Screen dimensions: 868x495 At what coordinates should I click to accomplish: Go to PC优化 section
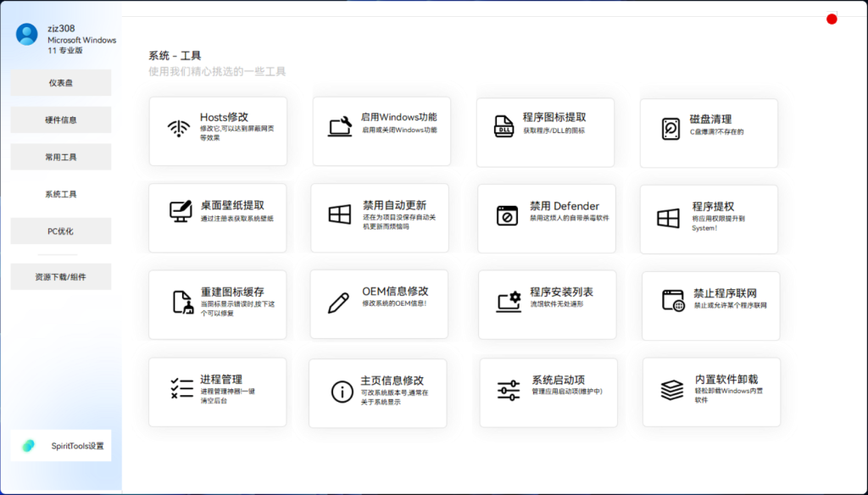(x=60, y=231)
